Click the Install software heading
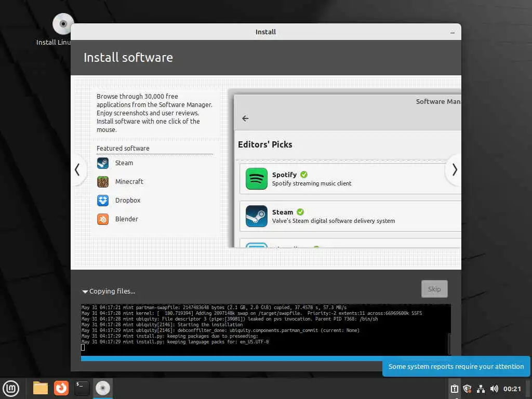The image size is (532, 399). [128, 58]
